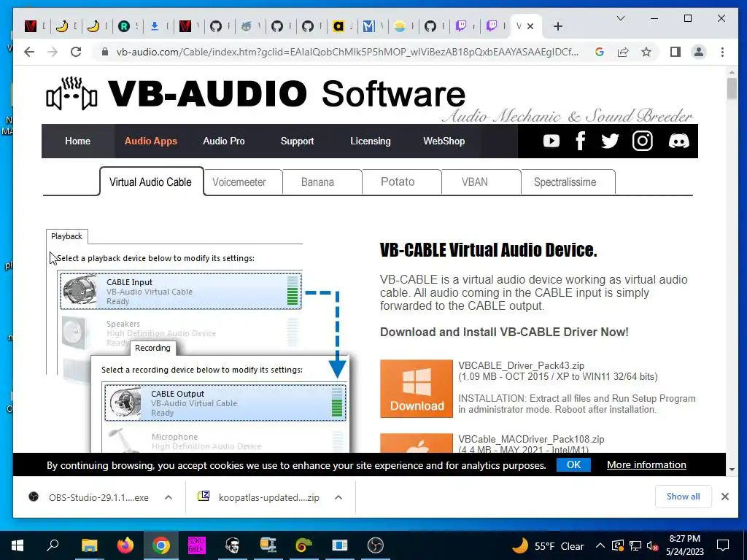Open the VB-Audio Instagram icon

[x=642, y=141]
